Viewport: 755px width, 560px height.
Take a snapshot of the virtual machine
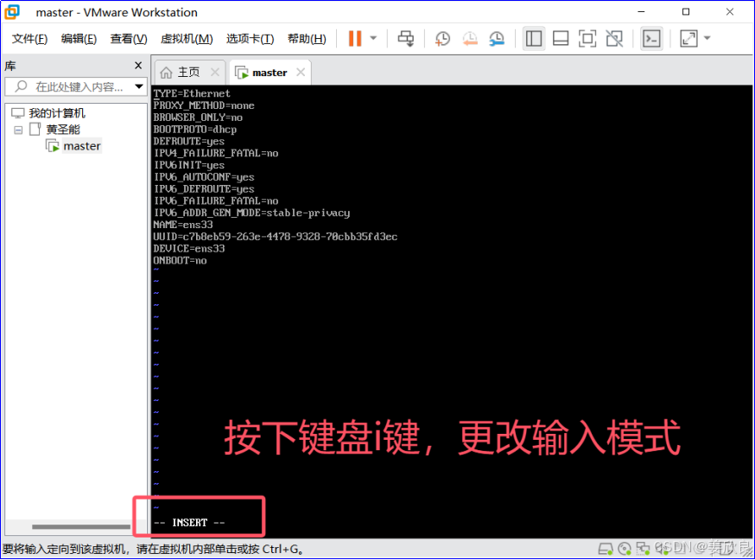pos(442,39)
